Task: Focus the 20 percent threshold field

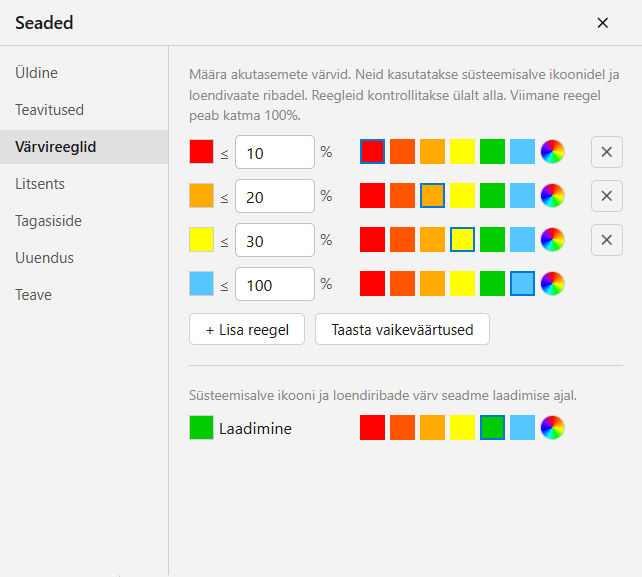Action: 275,196
